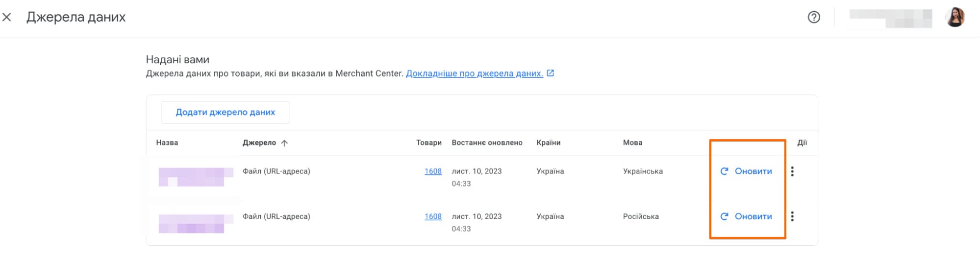The height and width of the screenshot is (260, 980).
Task: Toggle sort arrow on Джерело column
Action: tap(284, 143)
